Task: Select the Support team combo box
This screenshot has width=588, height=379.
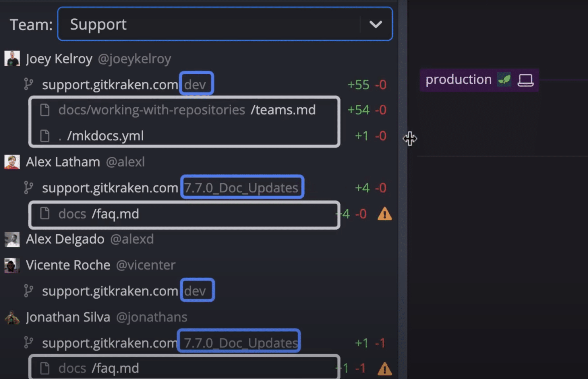Action: tap(225, 24)
